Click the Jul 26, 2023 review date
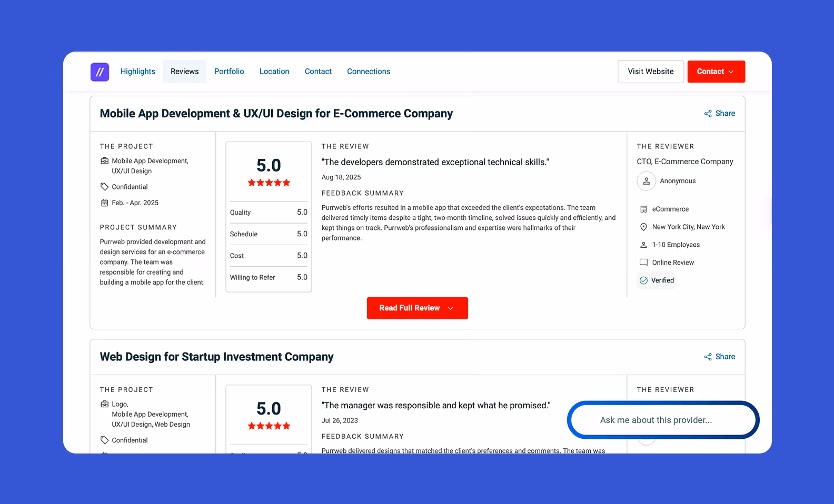This screenshot has height=504, width=834. [x=340, y=420]
